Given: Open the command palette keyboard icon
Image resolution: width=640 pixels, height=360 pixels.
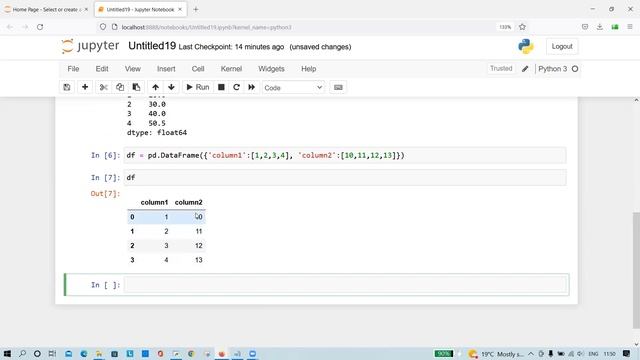Looking at the screenshot, I should (338, 87).
